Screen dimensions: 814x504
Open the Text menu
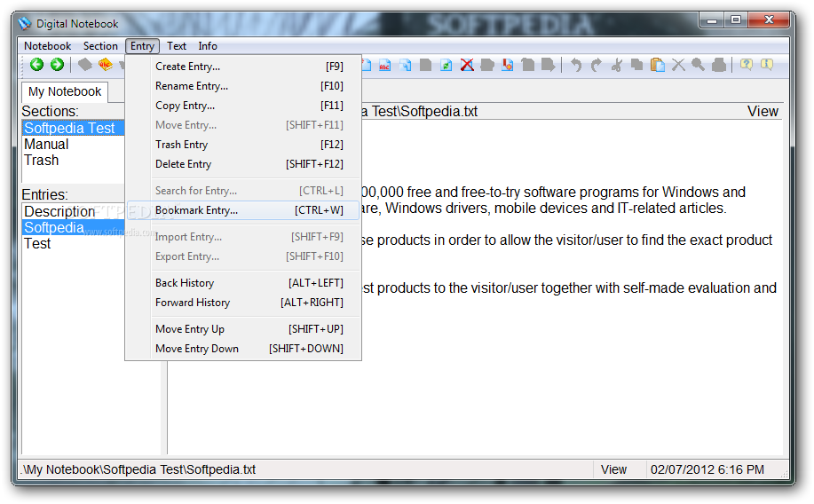(x=177, y=45)
